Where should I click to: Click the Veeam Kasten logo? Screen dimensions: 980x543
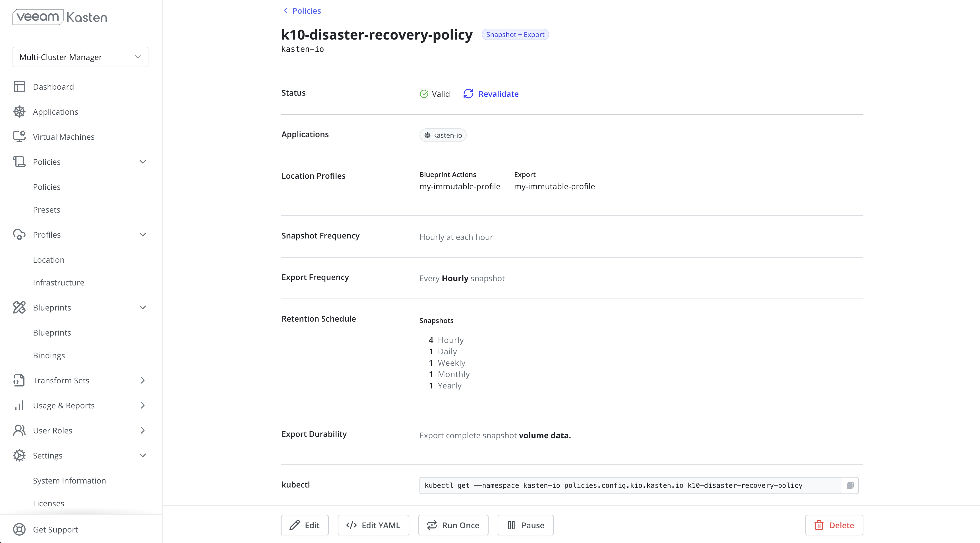coord(60,17)
